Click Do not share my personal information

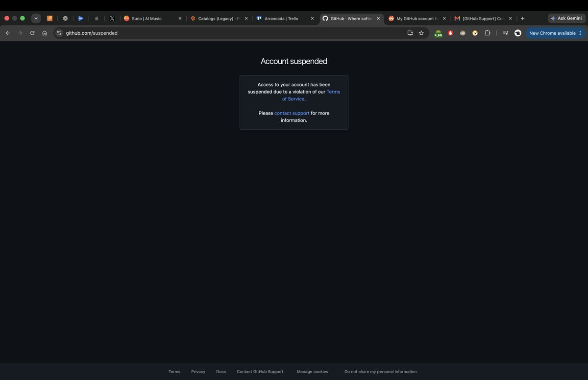[381, 372]
